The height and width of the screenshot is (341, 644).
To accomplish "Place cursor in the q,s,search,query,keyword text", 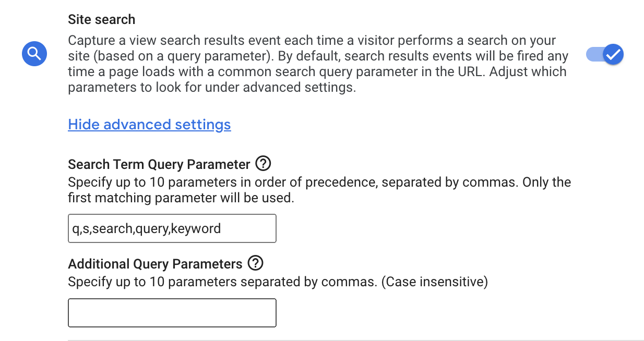I will click(x=147, y=228).
